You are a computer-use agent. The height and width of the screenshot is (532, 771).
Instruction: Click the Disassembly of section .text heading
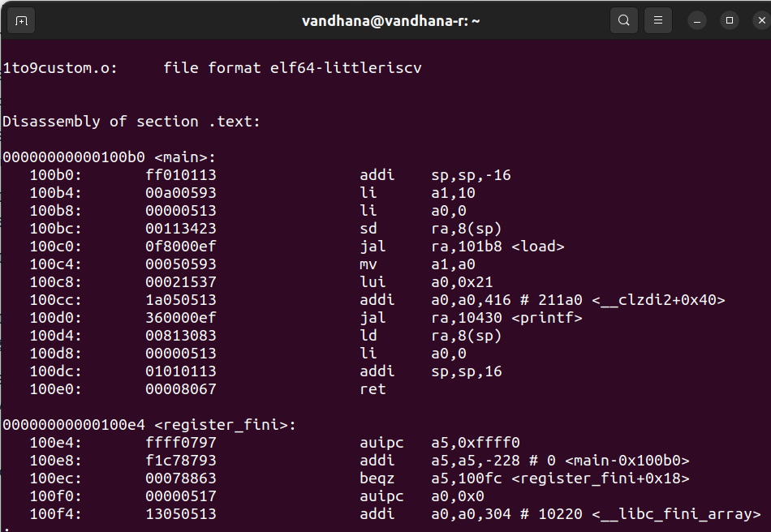point(130,121)
